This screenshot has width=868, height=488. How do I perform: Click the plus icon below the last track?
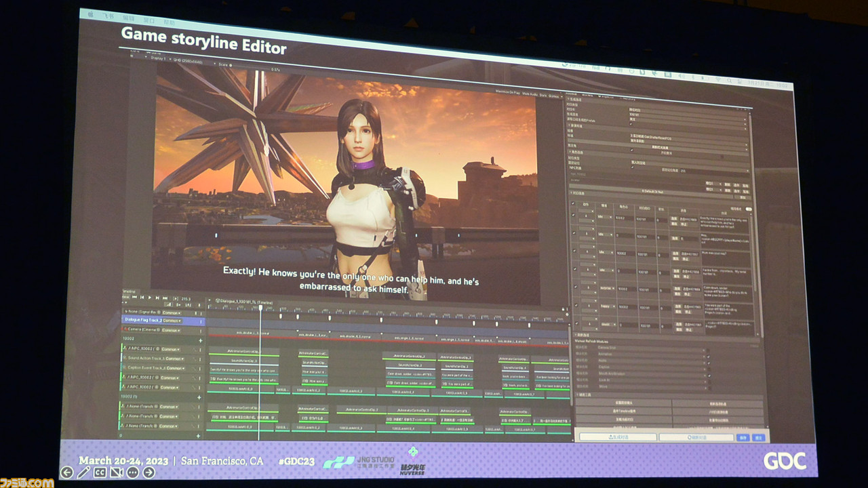199,436
